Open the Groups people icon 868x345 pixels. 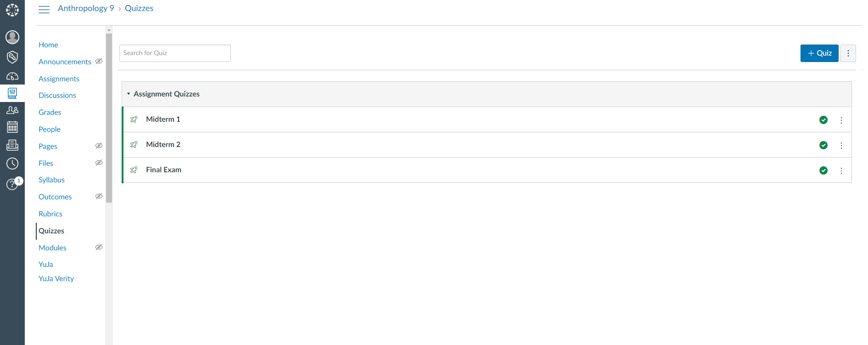click(x=12, y=110)
